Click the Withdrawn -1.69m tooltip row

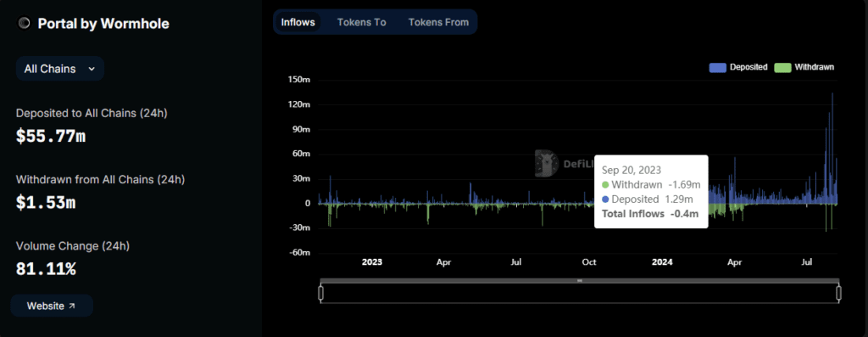click(x=652, y=184)
